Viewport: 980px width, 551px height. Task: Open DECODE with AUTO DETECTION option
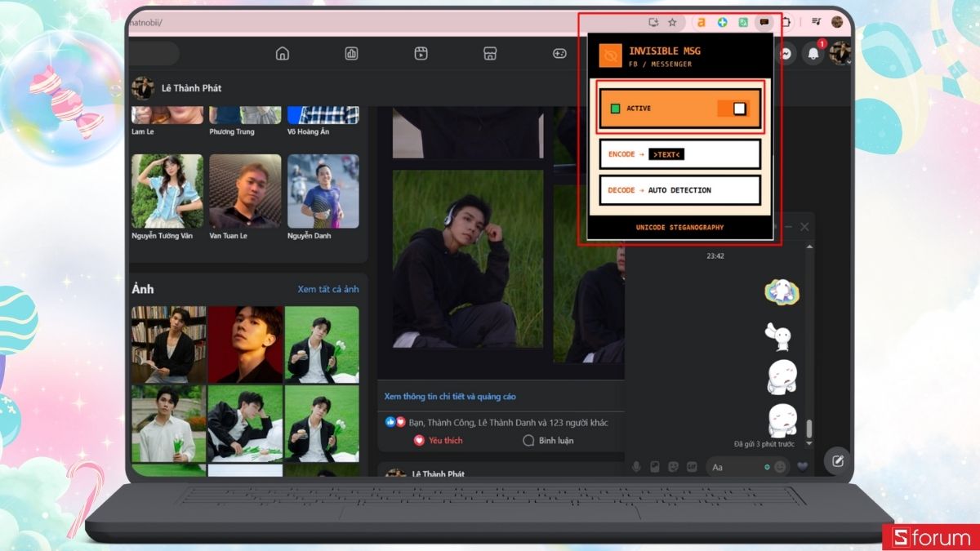pyautogui.click(x=679, y=189)
